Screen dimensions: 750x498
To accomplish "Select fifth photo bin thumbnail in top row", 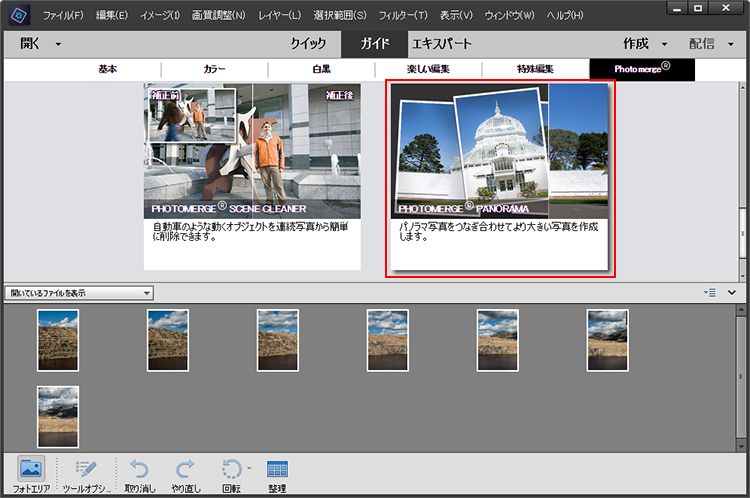I will 497,340.
